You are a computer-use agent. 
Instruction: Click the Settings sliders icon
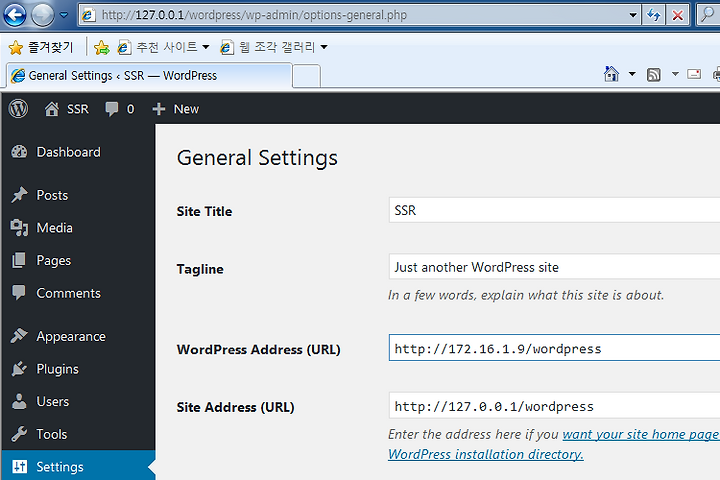20,466
